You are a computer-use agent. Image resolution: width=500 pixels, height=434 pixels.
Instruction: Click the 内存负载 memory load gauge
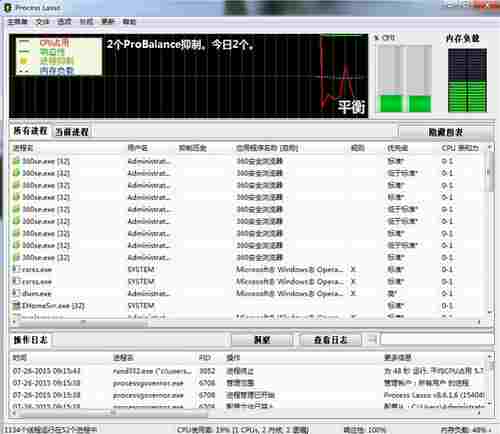click(467, 80)
